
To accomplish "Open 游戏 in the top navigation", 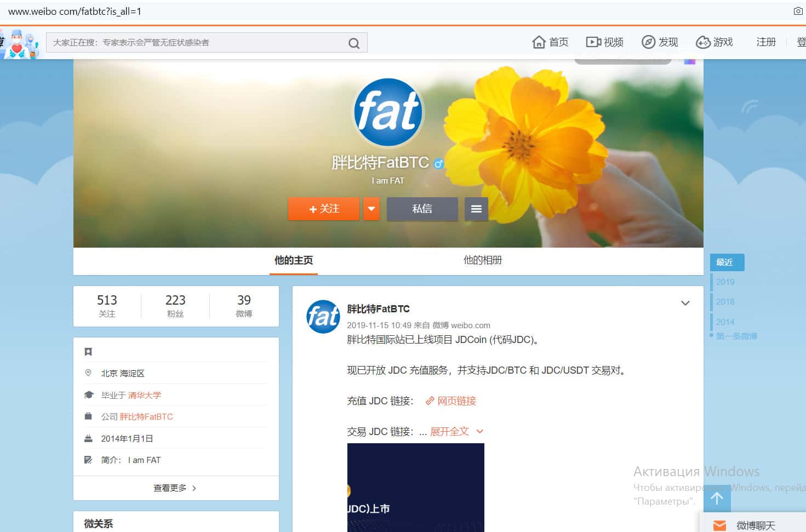I will 723,42.
